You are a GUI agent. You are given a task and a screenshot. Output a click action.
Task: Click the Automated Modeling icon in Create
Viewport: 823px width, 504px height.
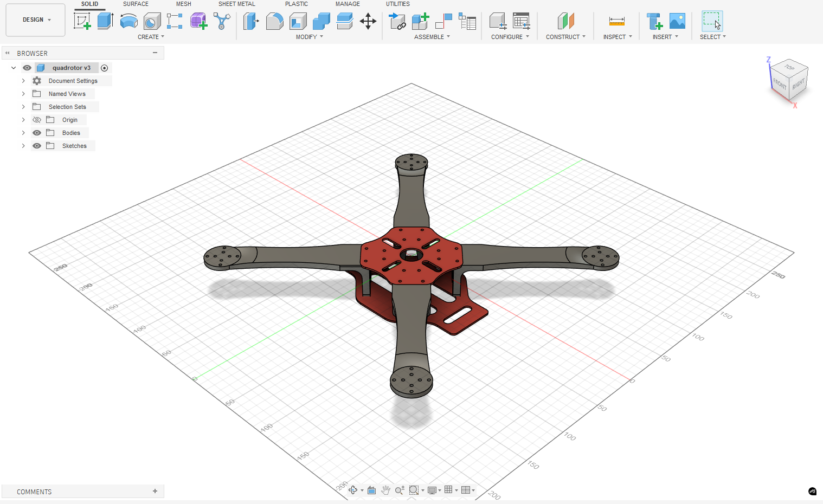(x=222, y=21)
